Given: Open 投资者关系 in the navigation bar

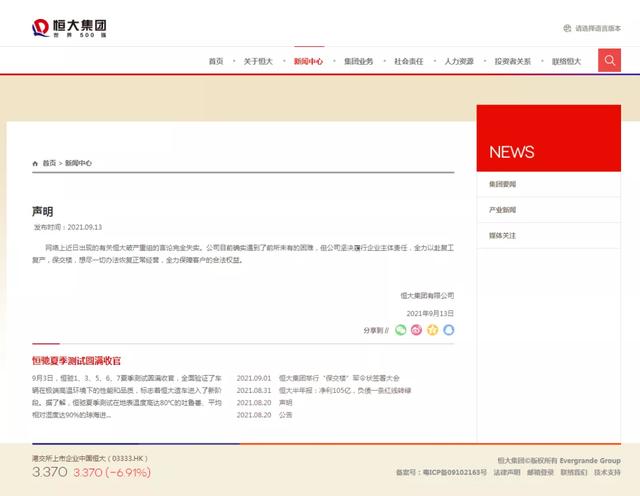Looking at the screenshot, I should [x=513, y=61].
